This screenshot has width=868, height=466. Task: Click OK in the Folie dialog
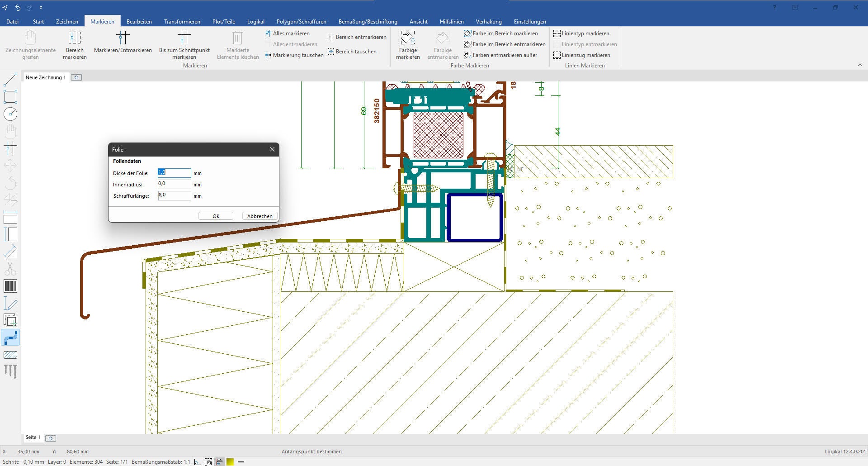(x=216, y=216)
